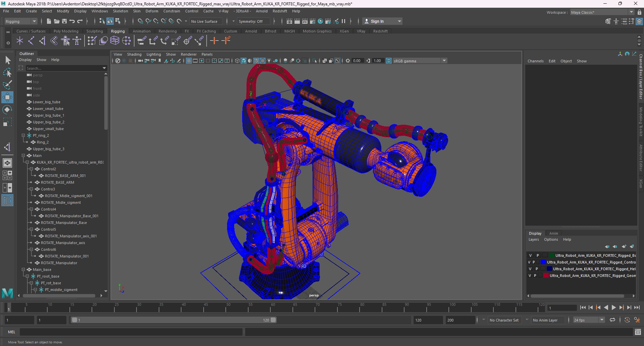This screenshot has height=346, width=644.
Task: Pick the Rotate tool in the toolbox
Action: (x=7, y=110)
